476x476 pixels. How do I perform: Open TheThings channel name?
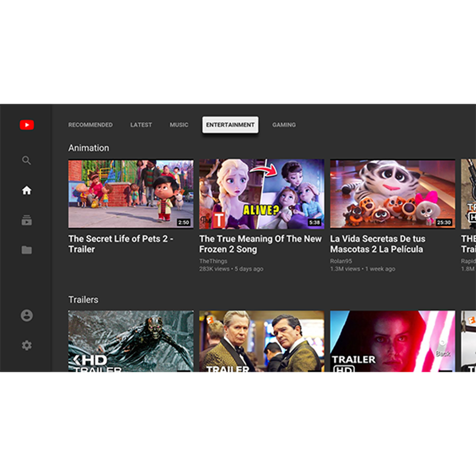coord(213,261)
